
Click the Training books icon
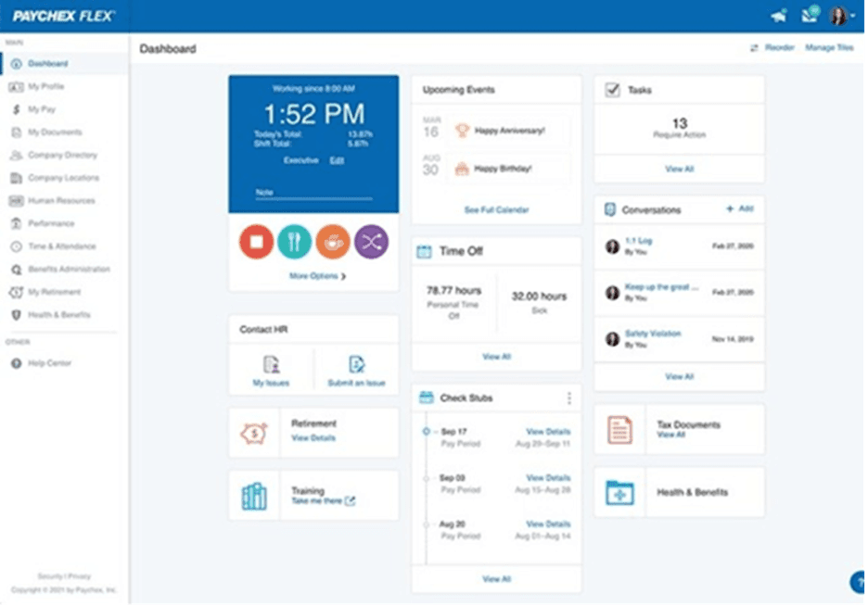pyautogui.click(x=254, y=496)
